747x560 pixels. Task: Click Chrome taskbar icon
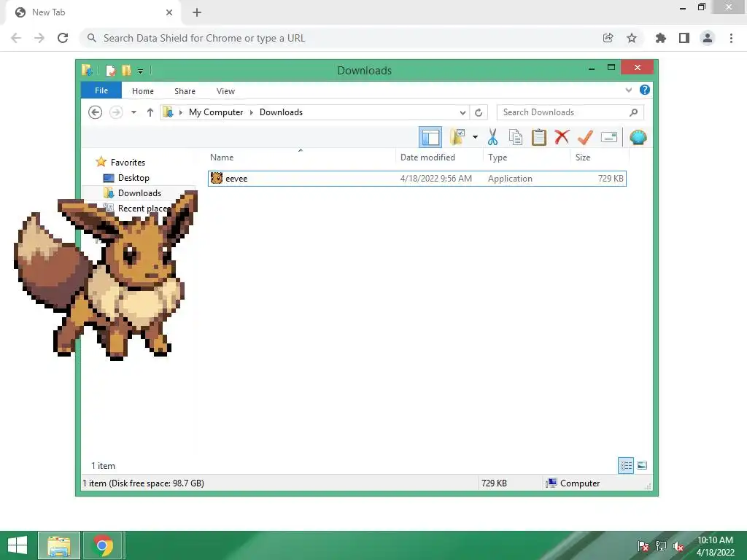(103, 545)
